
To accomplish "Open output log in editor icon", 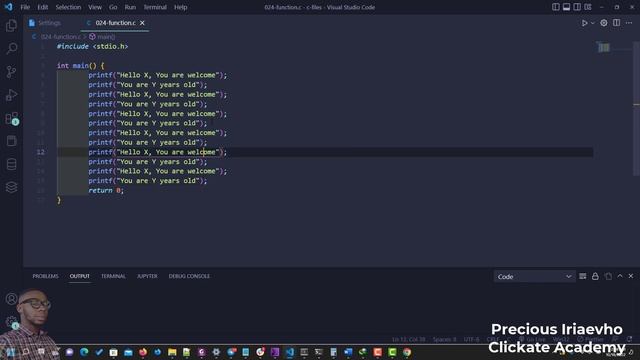I will point(608,276).
